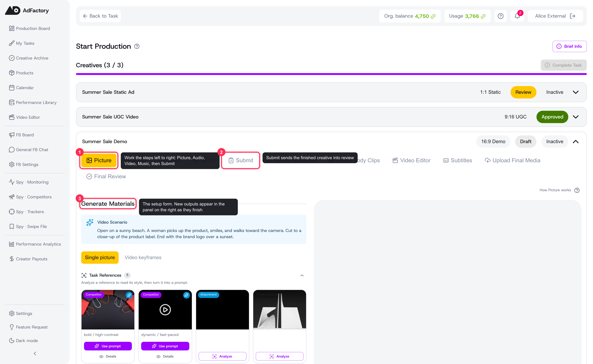This screenshot has width=593, height=364.
Task: Click Org. balance credits
Action: tap(410, 16)
